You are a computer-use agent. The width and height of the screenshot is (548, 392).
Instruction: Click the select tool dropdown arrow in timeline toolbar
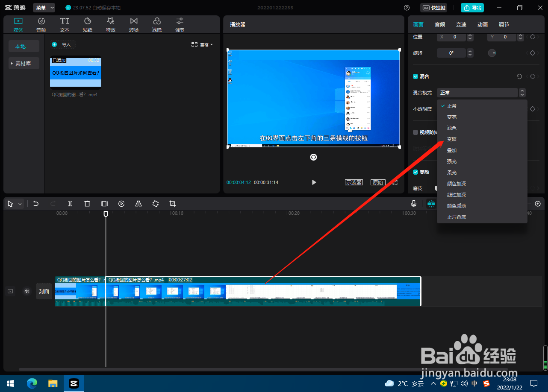point(20,204)
